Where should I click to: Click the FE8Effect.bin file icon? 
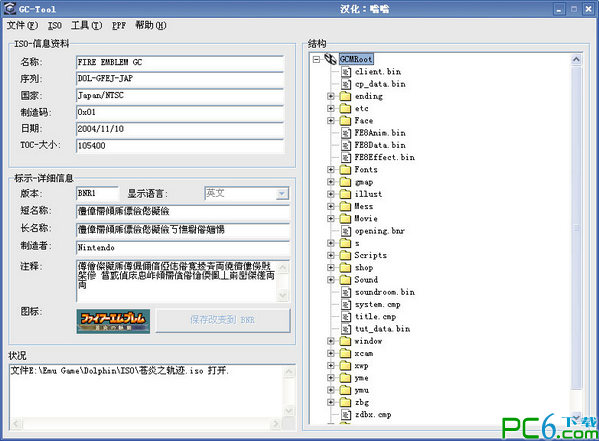[346, 157]
